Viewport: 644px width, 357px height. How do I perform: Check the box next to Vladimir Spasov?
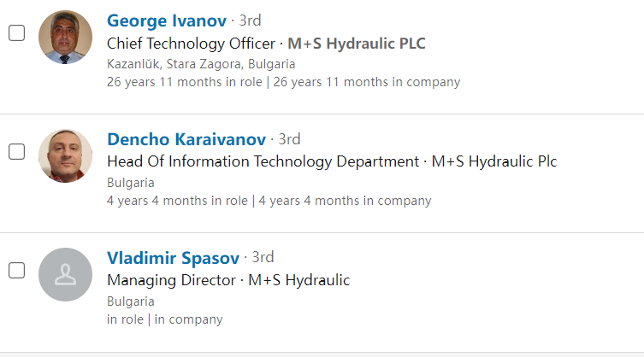tap(16, 271)
